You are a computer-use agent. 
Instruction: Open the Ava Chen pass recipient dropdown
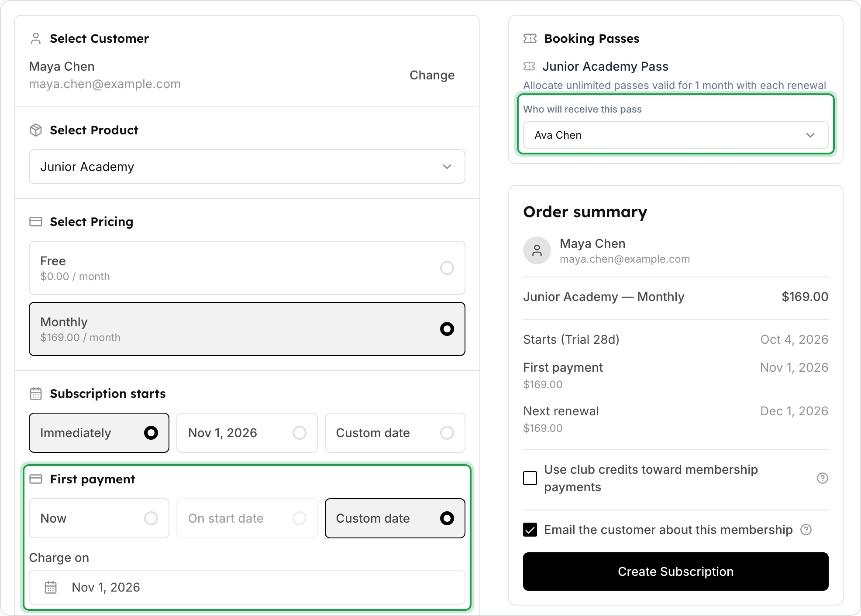click(676, 135)
